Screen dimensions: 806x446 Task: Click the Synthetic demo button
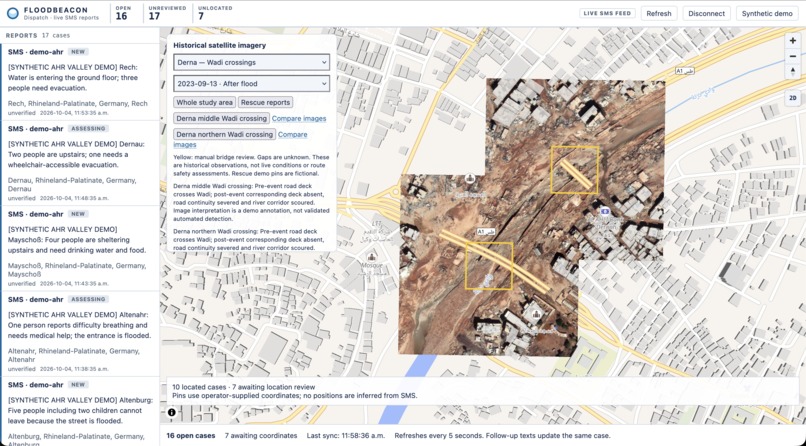(x=767, y=13)
